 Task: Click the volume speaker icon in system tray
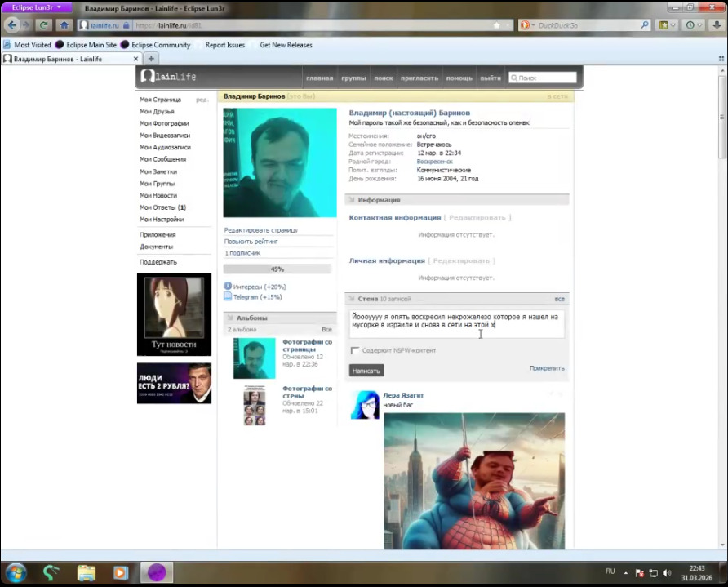pos(667,572)
